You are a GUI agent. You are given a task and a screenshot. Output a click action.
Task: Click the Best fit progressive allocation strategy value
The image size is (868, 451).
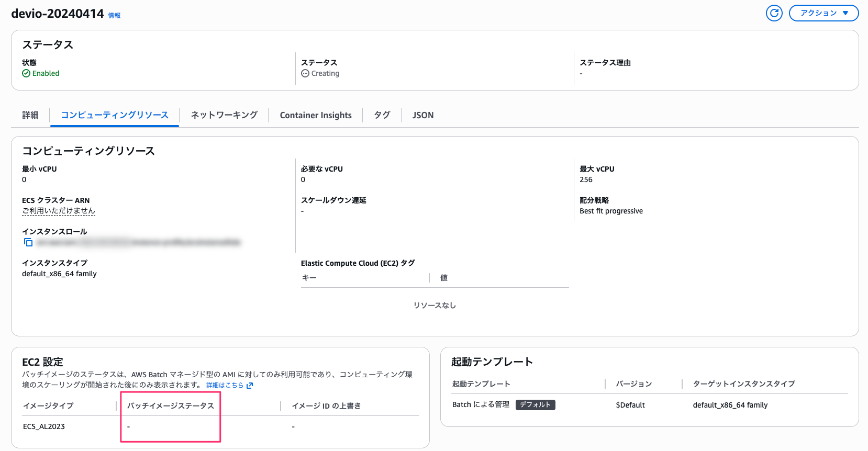click(611, 211)
